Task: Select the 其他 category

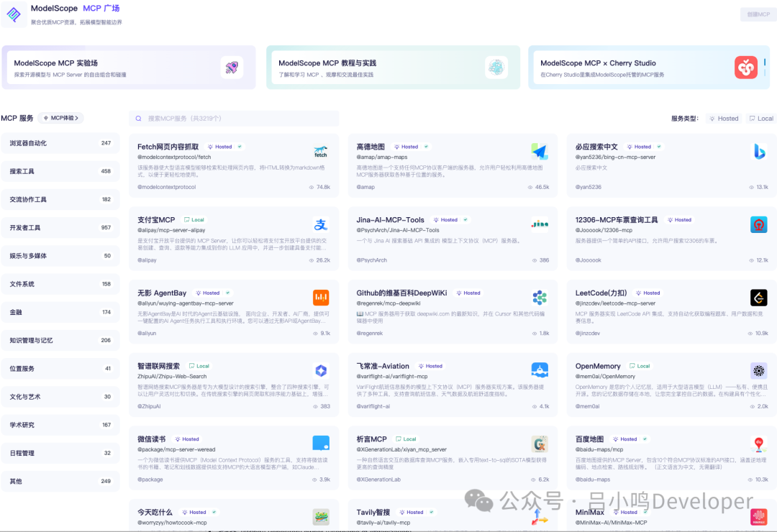Action: [x=60, y=482]
